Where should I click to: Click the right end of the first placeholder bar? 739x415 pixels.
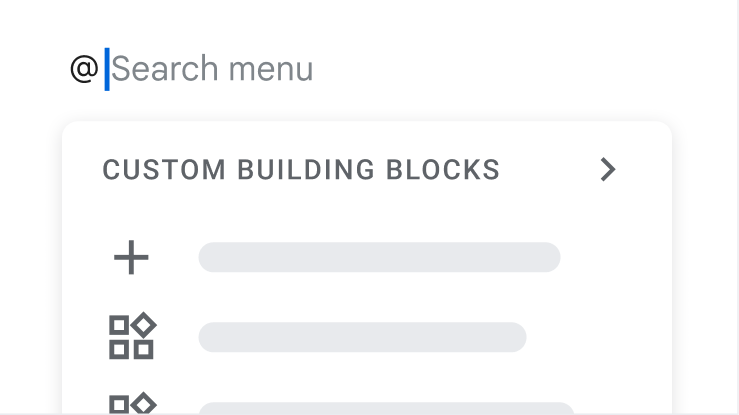tap(545, 258)
